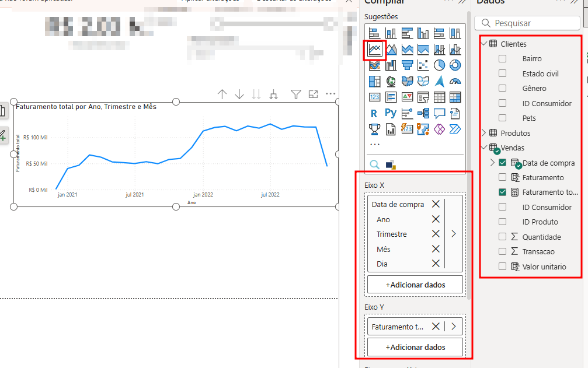Open more visuals via the ellipsis in gallery

coord(375,144)
